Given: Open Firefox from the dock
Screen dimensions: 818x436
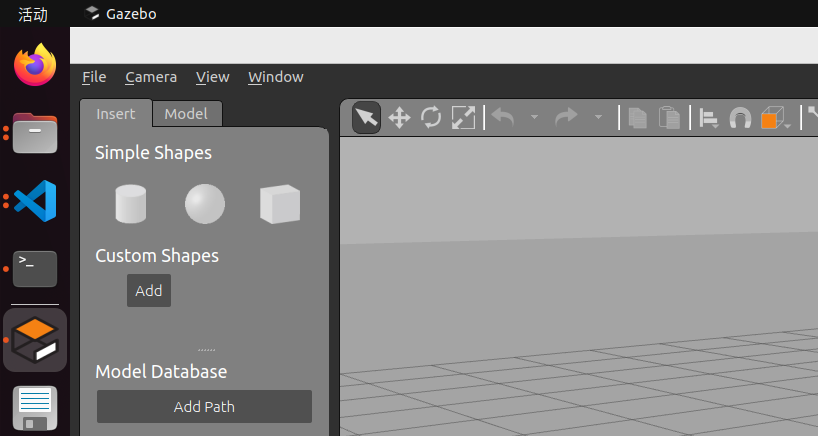Looking at the screenshot, I should click(35, 65).
